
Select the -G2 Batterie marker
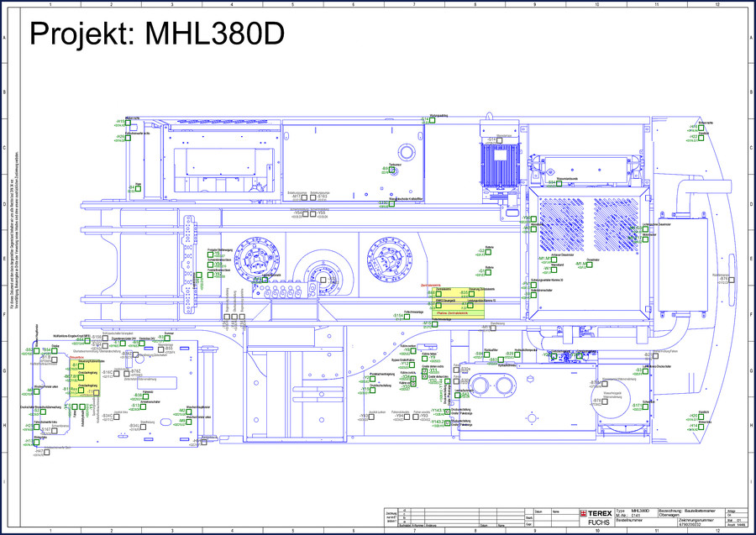[x=488, y=252]
